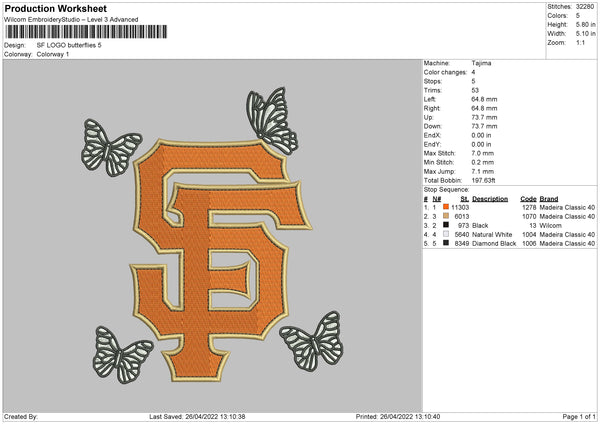Click the 'EndY:' label
Image resolution: width=600 pixels, height=424 pixels.
click(x=432, y=144)
